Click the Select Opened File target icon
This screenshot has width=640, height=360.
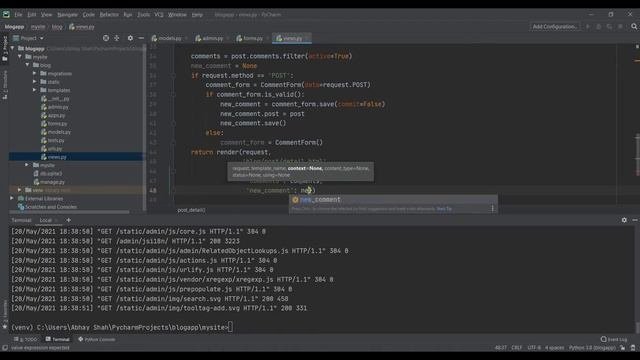(x=106, y=38)
